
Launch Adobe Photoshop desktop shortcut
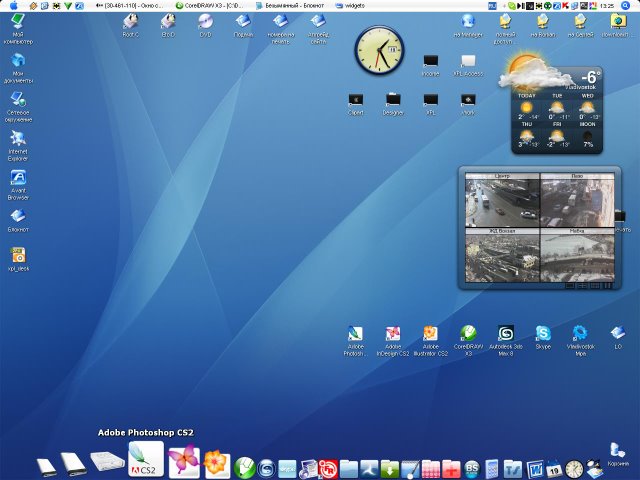click(356, 341)
